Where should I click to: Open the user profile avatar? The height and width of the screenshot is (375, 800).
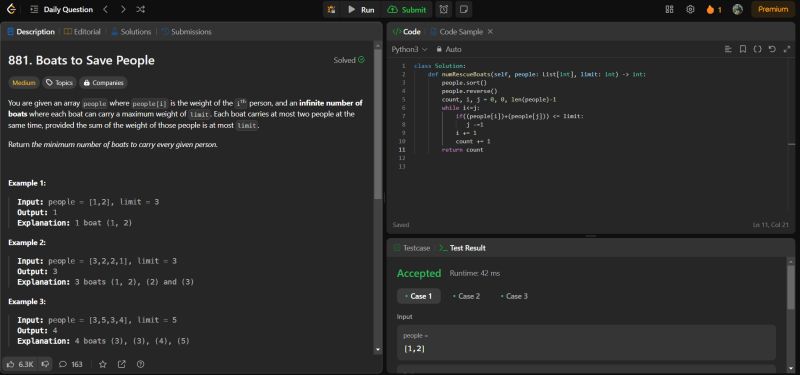coord(737,9)
